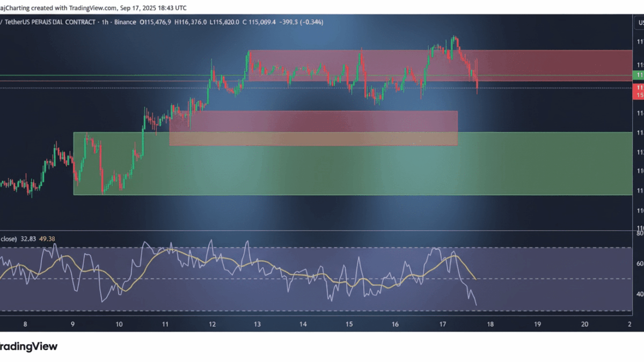Open the USD currency selector box

click(639, 23)
